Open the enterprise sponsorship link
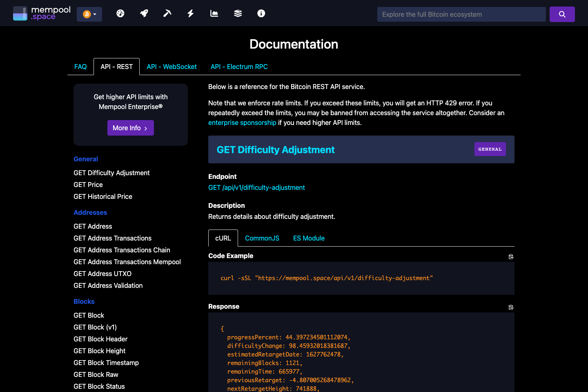The height and width of the screenshot is (392, 588). [x=242, y=122]
